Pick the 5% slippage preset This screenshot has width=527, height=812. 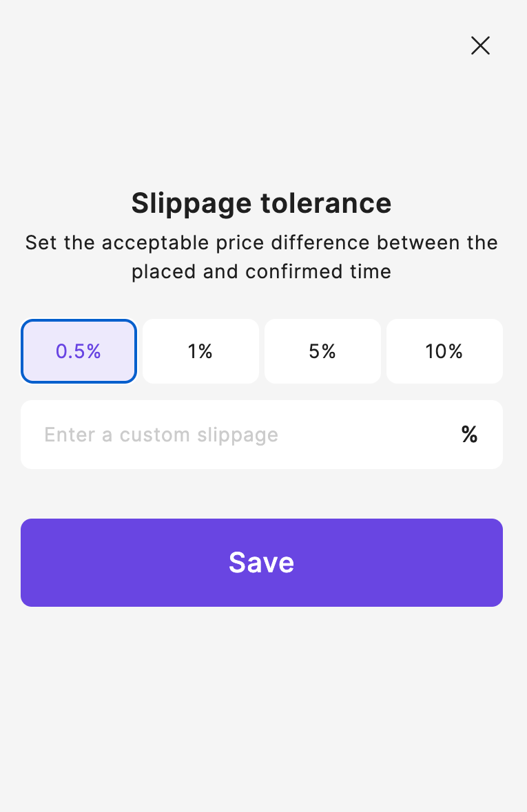[322, 351]
